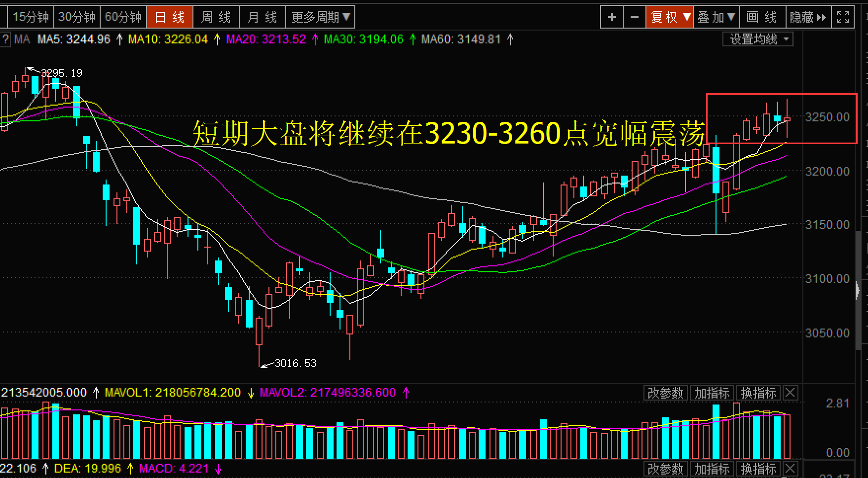Click the 3150.00 price axis label
The width and height of the screenshot is (868, 478).
coord(828,225)
